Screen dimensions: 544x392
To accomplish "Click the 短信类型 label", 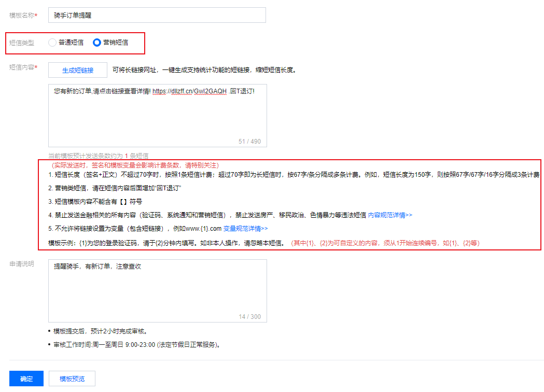I will click(x=21, y=43).
